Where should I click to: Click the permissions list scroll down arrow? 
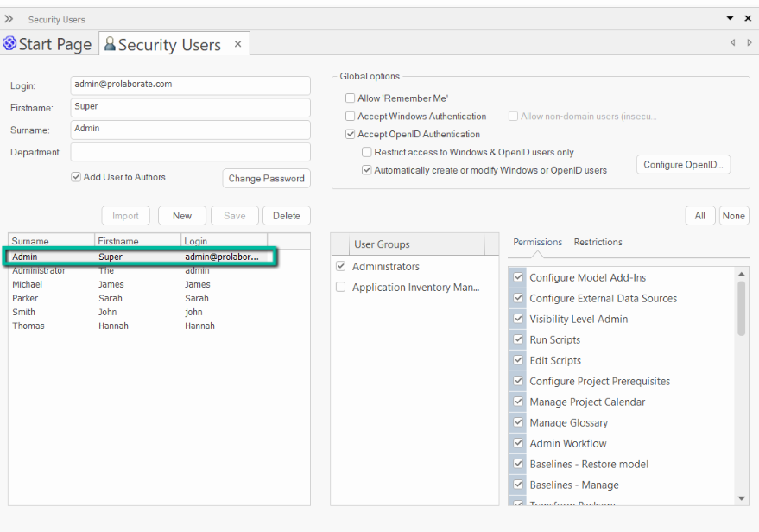pyautogui.click(x=741, y=498)
